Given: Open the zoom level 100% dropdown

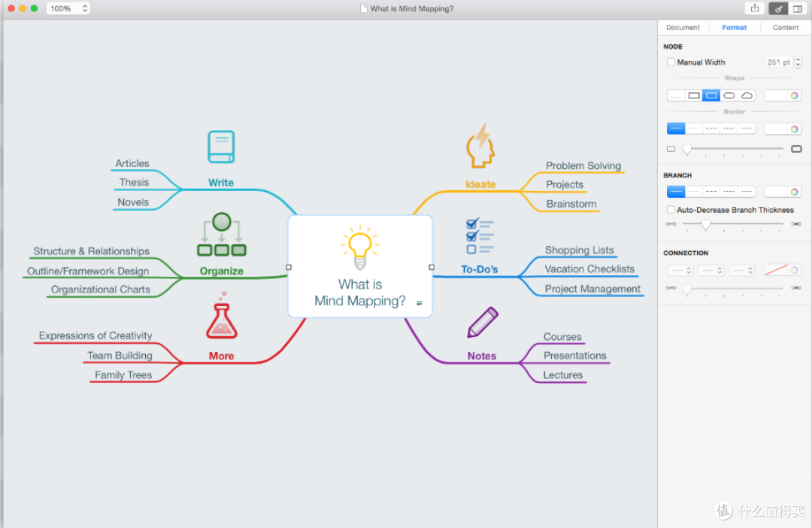Looking at the screenshot, I should point(68,8).
